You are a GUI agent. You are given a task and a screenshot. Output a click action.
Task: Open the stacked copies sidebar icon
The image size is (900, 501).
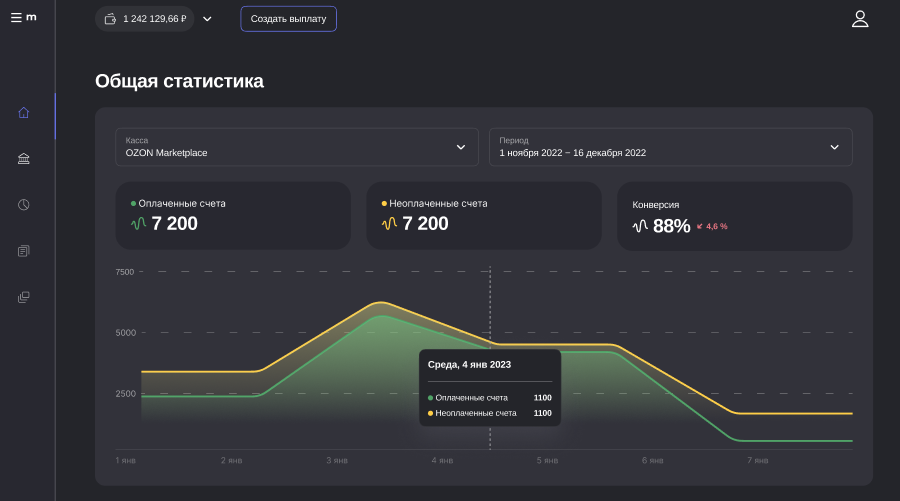(24, 297)
